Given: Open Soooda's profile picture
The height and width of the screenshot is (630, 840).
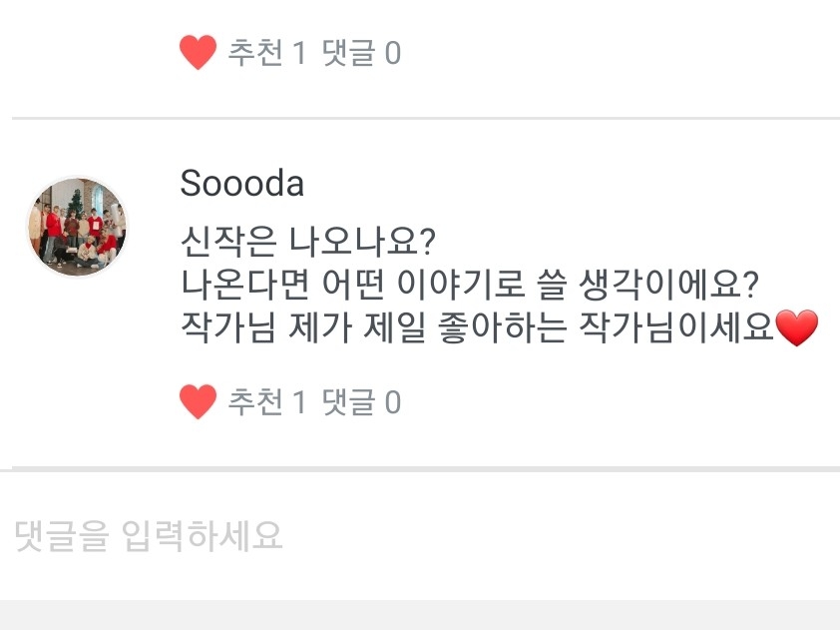Looking at the screenshot, I should coord(77,227).
